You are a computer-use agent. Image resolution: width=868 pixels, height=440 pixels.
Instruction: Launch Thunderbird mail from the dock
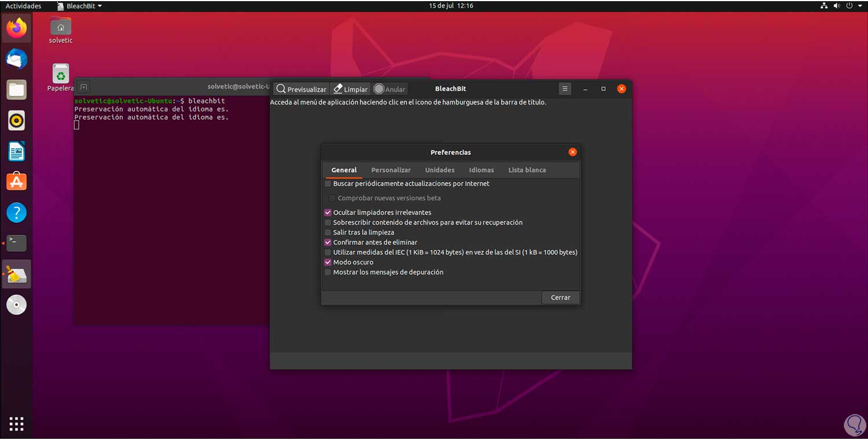[16, 59]
